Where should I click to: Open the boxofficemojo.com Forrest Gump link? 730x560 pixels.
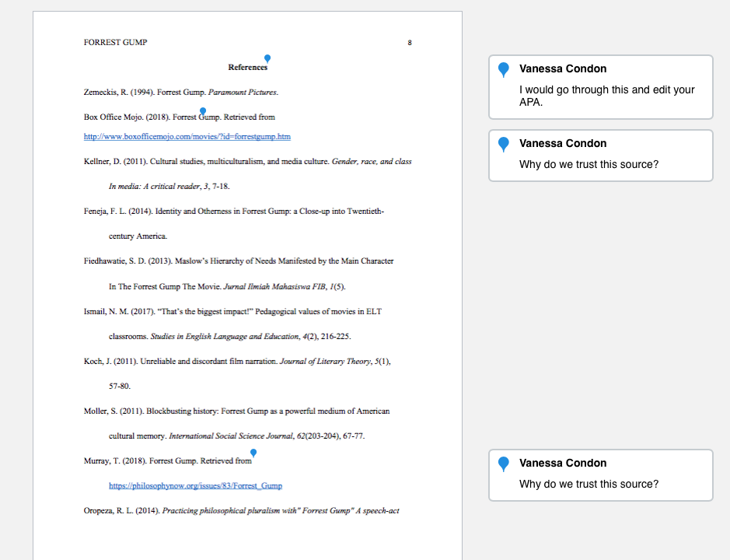pyautogui.click(x=187, y=137)
